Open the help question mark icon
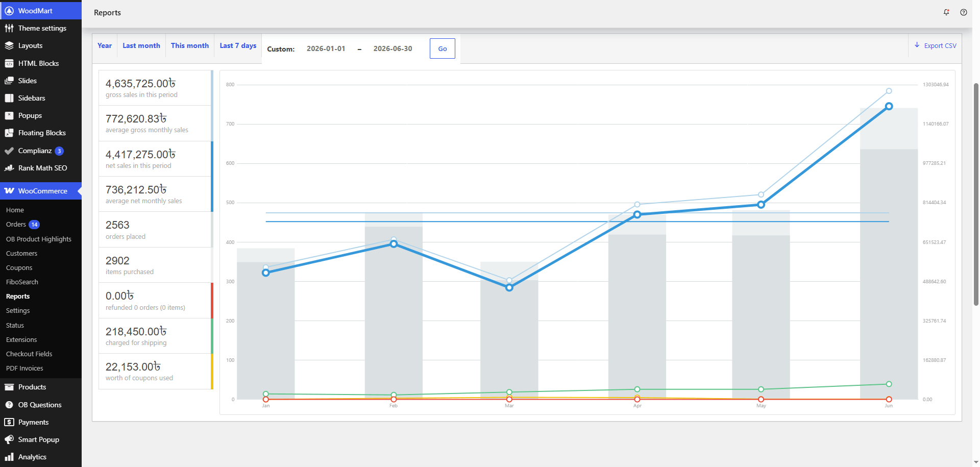This screenshot has height=467, width=980. tap(964, 12)
